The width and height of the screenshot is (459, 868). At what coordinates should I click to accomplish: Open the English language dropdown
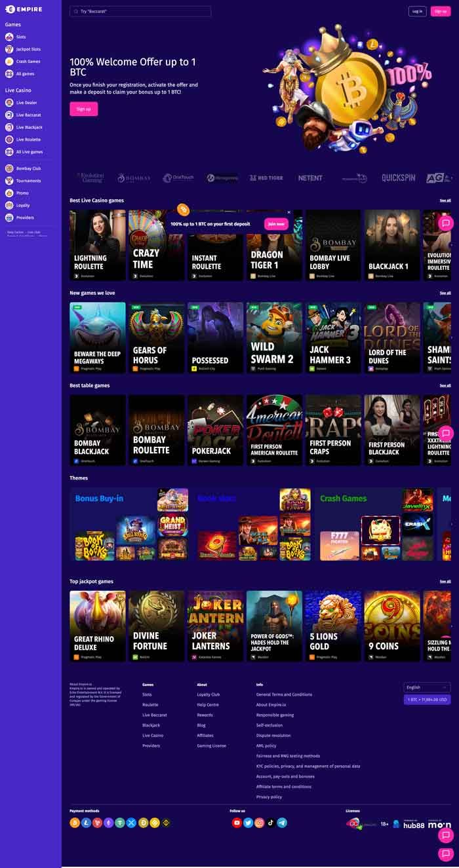[x=427, y=687]
